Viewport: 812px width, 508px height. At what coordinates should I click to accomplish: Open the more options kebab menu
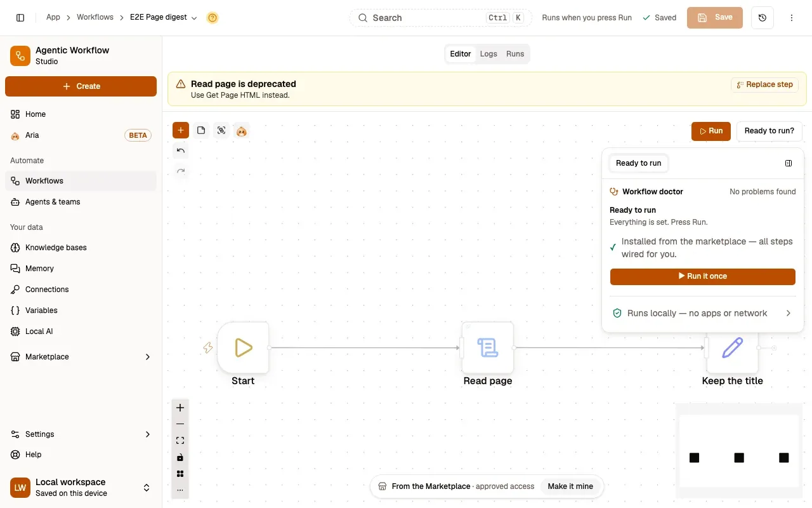point(792,18)
